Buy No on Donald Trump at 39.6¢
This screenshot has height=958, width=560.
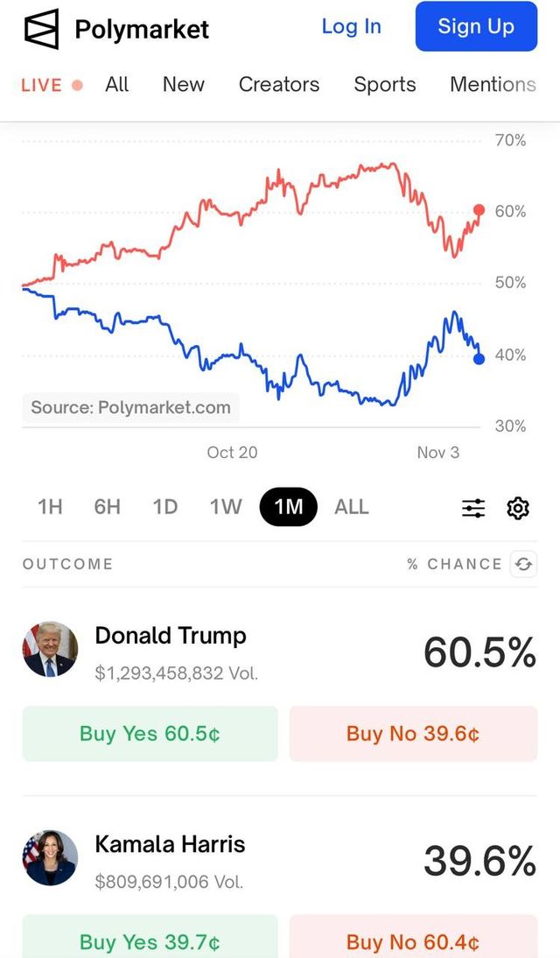[x=413, y=734]
